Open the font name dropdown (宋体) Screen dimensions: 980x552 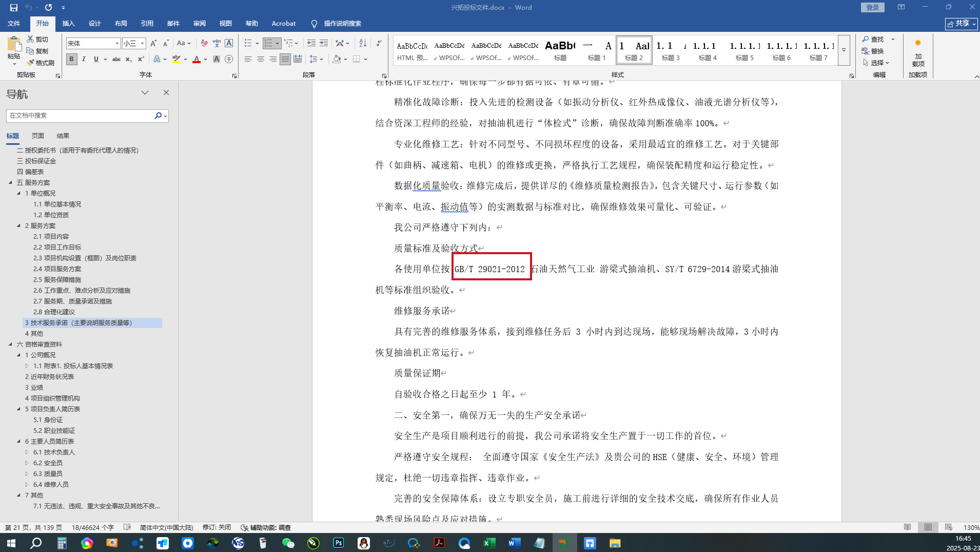[117, 44]
